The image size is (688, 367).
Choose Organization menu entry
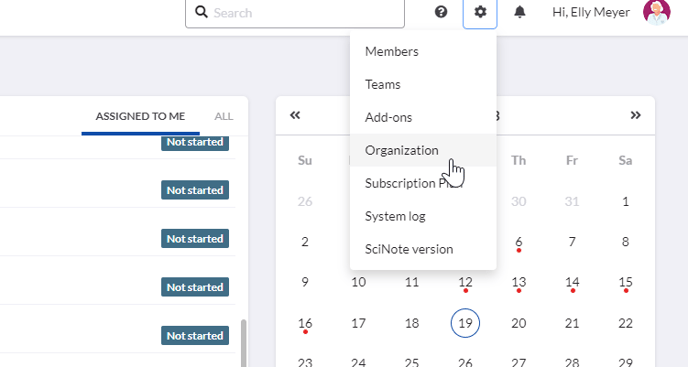[423, 150]
